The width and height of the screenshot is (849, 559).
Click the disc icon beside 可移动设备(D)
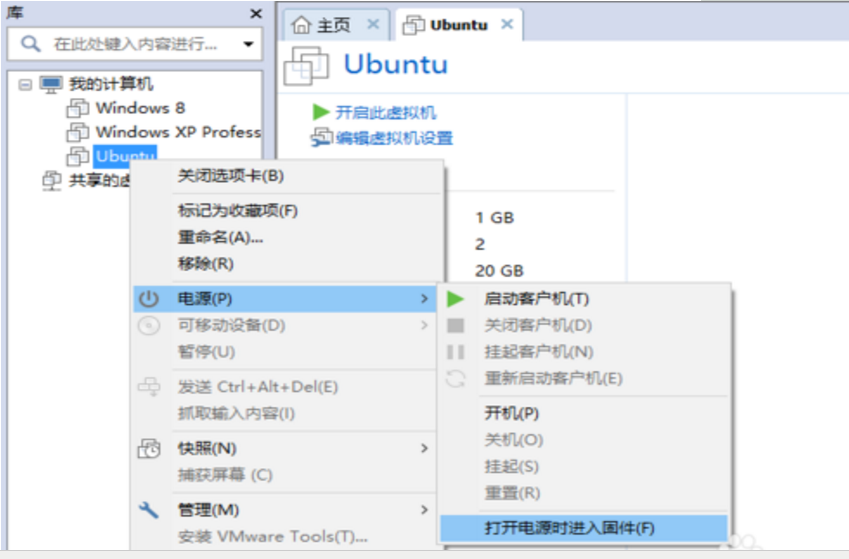149,326
